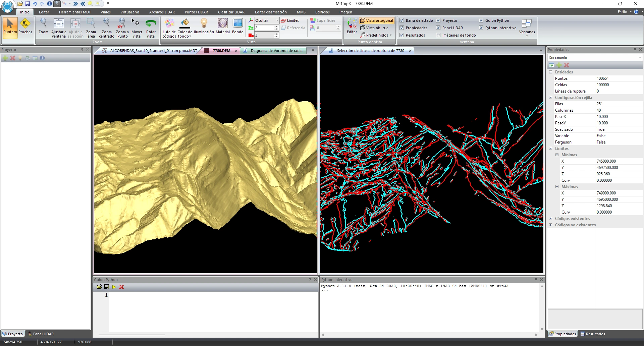
Task: Toggle Guion Python checkbox
Action: coord(481,20)
